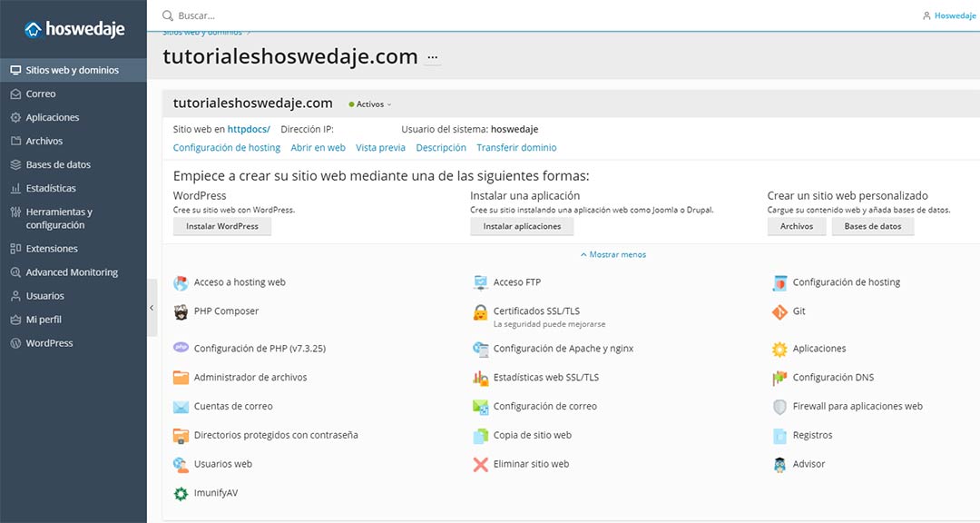
Task: Click the hoswedaje logo
Action: [74, 29]
